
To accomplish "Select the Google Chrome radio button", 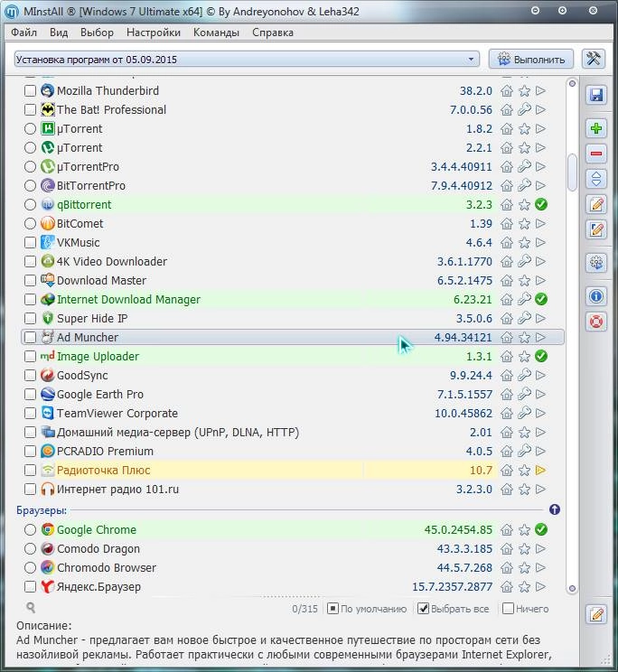I will click(30, 529).
